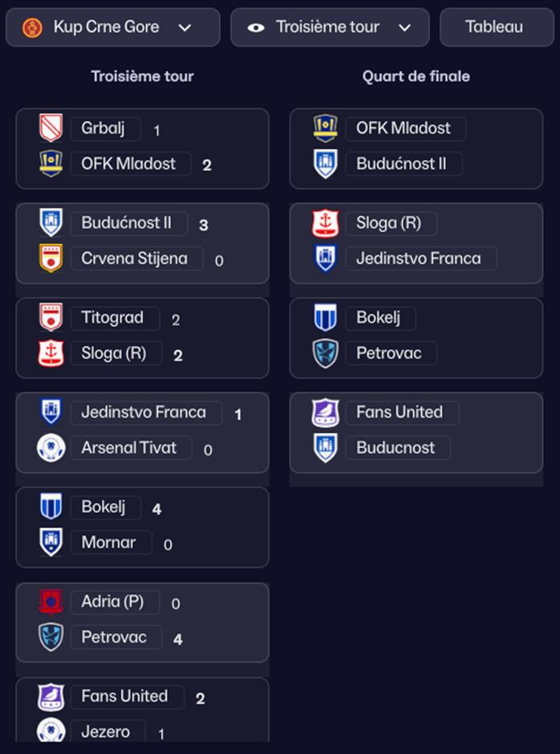The image size is (560, 754).
Task: Click the Kup Crne Gore competition logo
Action: 32,27
